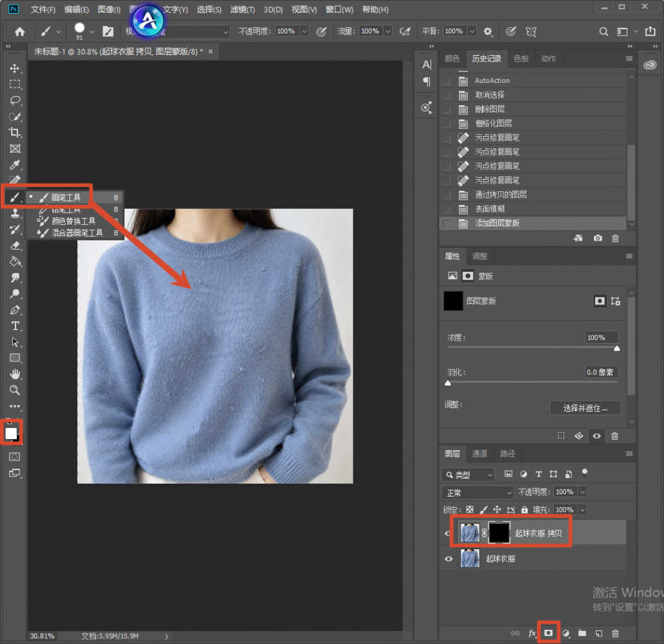Toggle visibility of 起球衣服 layer
664x644 pixels.
click(x=449, y=559)
